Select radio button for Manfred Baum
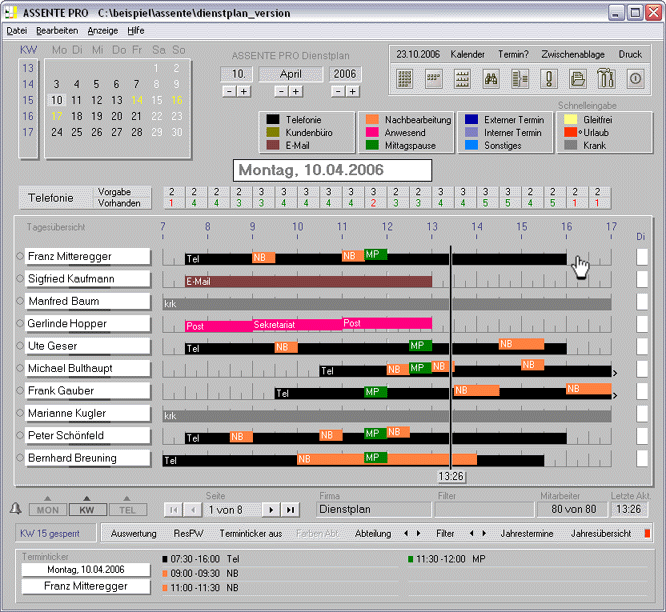 tap(20, 301)
